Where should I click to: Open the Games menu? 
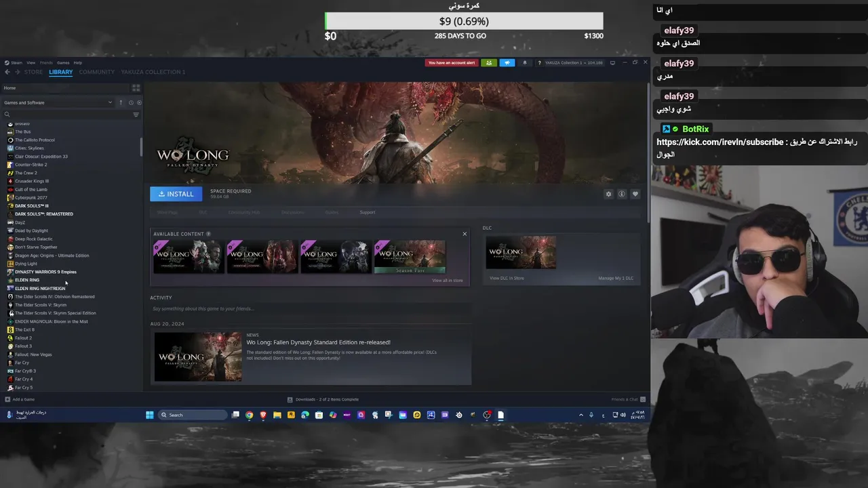(63, 62)
